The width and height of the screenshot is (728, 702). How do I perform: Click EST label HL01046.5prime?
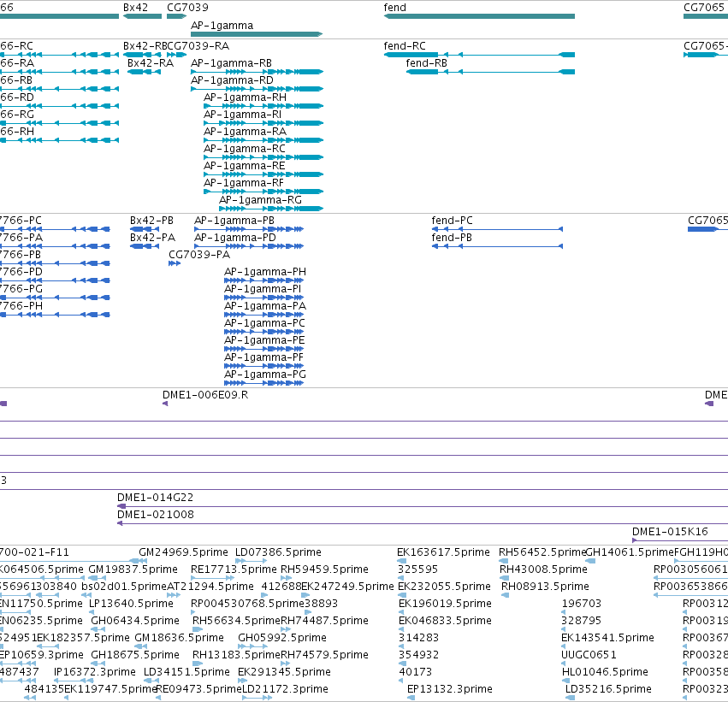605,672
